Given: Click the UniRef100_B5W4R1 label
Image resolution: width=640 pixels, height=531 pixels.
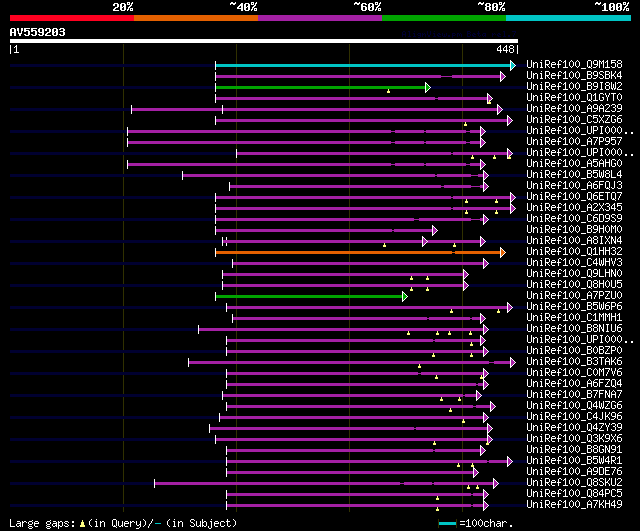Looking at the screenshot, I should [x=574, y=461].
